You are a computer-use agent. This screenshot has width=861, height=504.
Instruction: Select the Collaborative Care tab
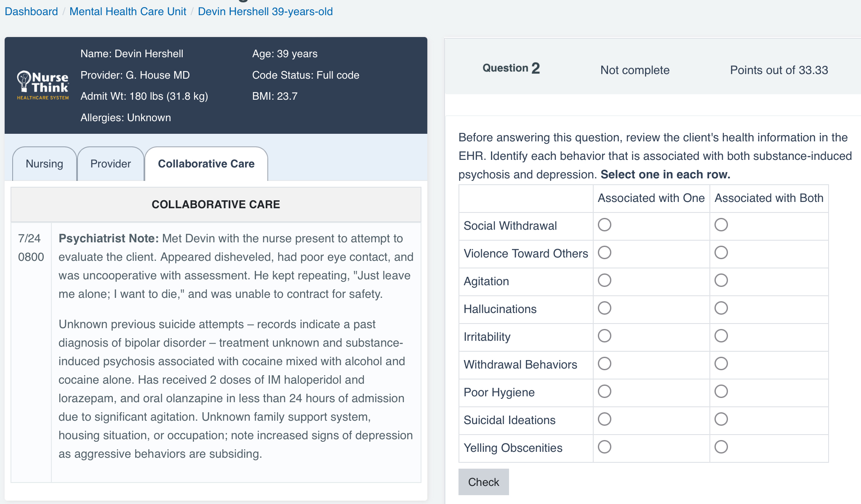(206, 164)
